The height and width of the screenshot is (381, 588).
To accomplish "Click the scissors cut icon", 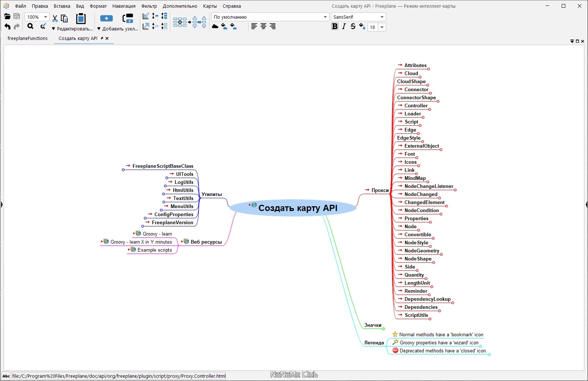I will [55, 18].
